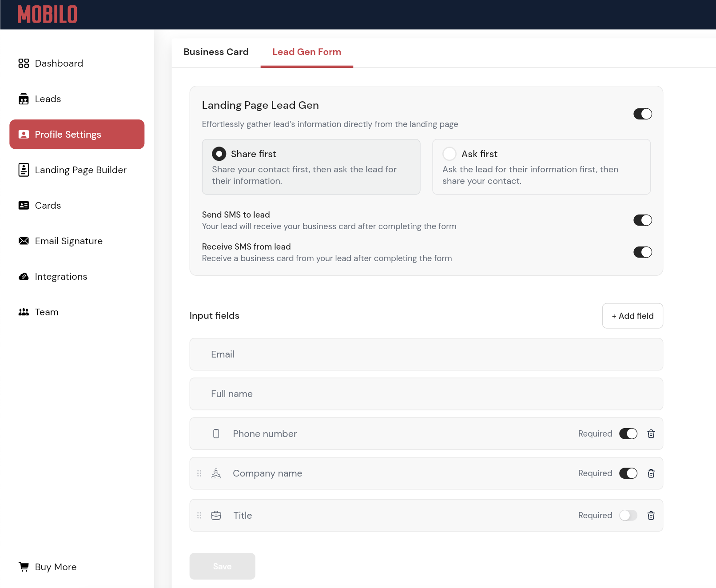Click the Email input field
This screenshot has width=716, height=588.
tap(426, 354)
